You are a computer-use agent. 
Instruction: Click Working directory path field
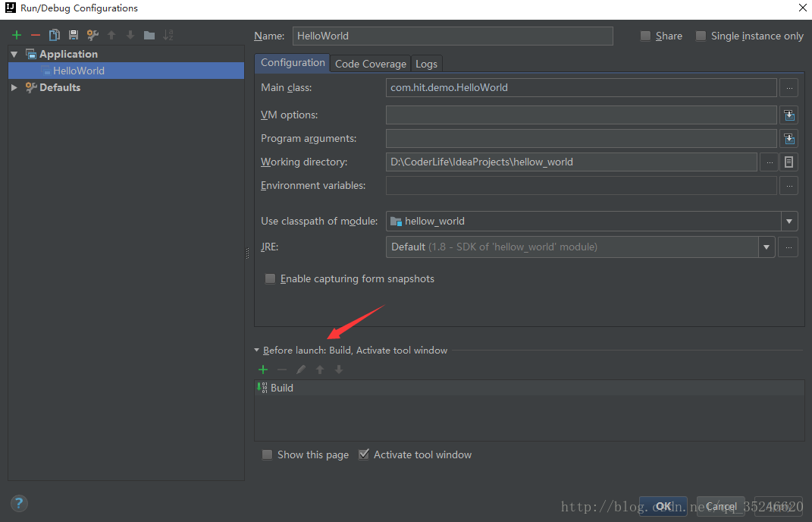[571, 162]
